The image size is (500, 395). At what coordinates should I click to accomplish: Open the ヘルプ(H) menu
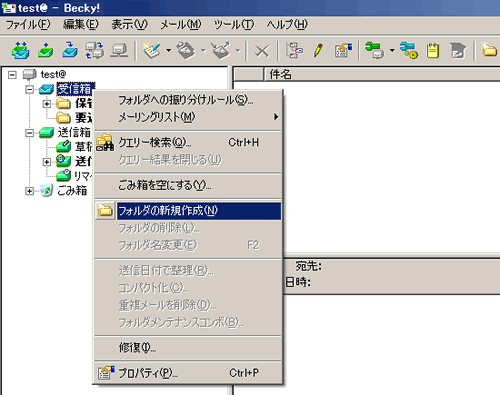point(287,24)
